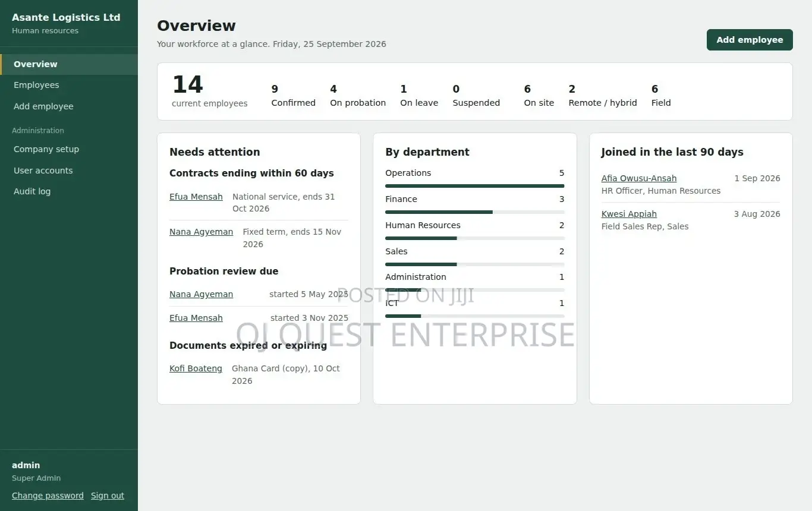Open Company setup under Administration
This screenshot has height=511, width=812.
(x=69, y=149)
